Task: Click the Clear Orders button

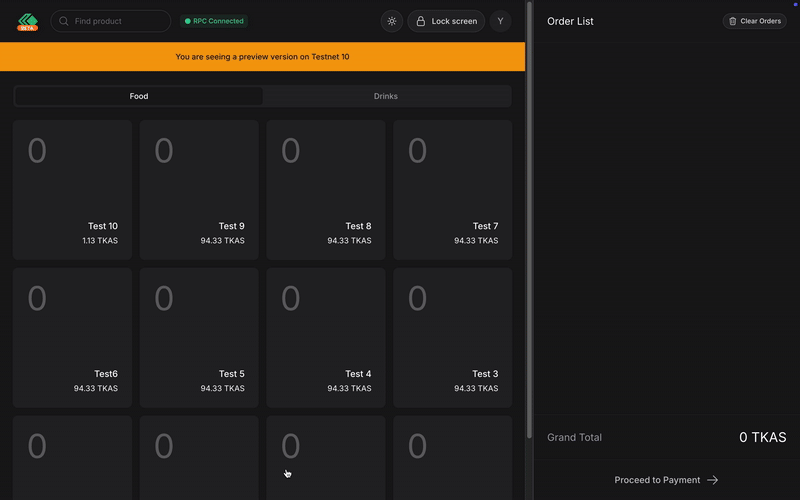Action: pyautogui.click(x=754, y=21)
